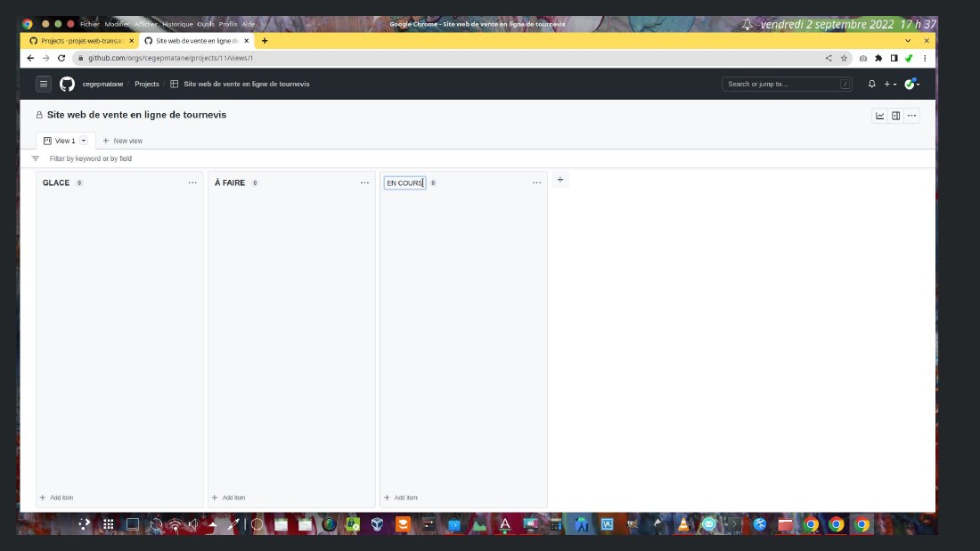Viewport: 980px width, 551px height.
Task: Open Fichier menu
Action: coord(89,24)
